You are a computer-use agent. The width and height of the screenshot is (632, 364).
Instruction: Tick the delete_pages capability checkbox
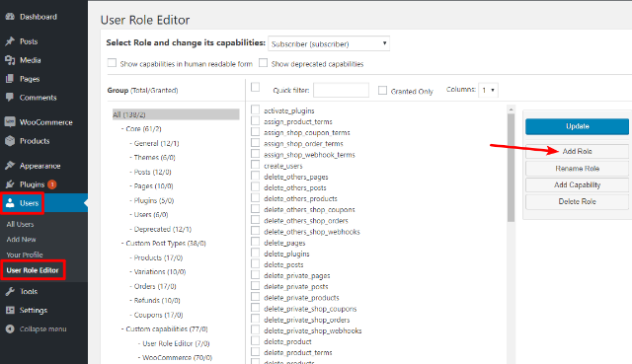point(255,242)
